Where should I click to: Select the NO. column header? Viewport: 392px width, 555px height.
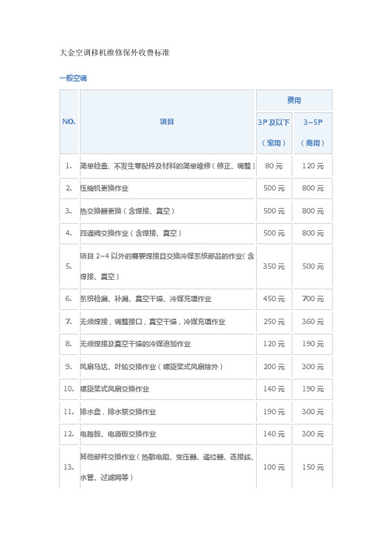pos(69,122)
